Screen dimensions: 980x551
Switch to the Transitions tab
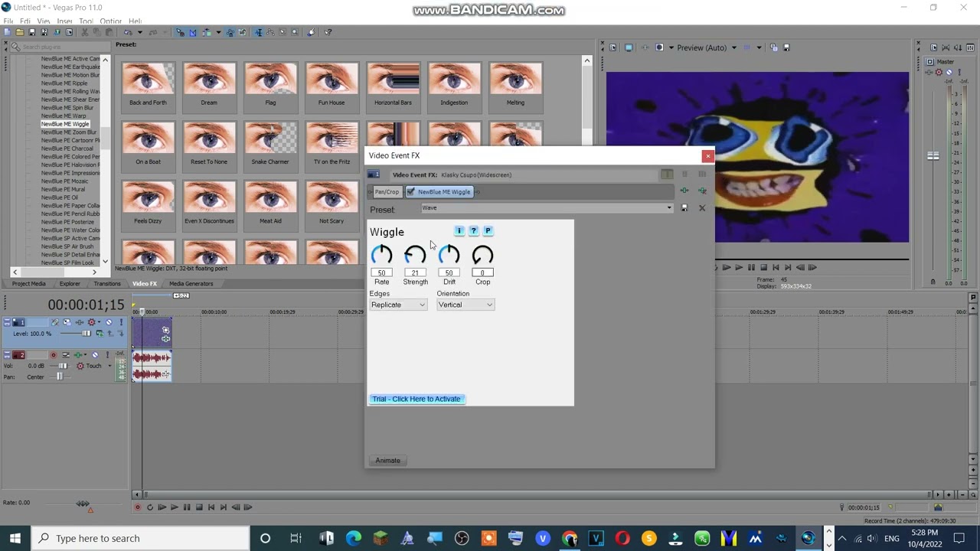(107, 284)
